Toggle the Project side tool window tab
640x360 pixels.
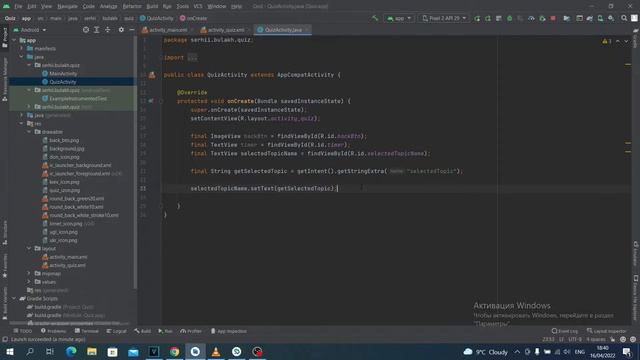coord(4,38)
